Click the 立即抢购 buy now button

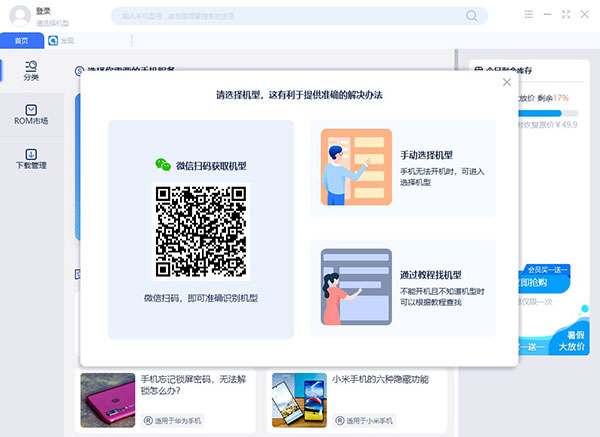click(x=533, y=284)
